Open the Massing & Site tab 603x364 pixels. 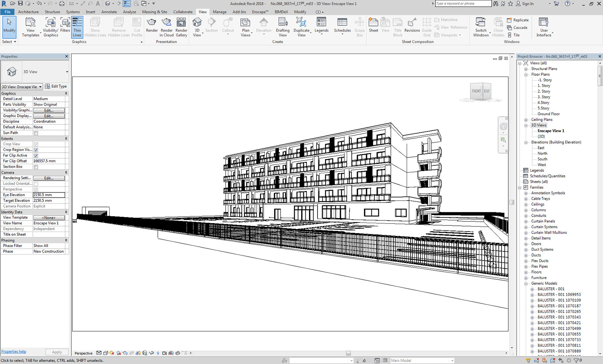154,12
